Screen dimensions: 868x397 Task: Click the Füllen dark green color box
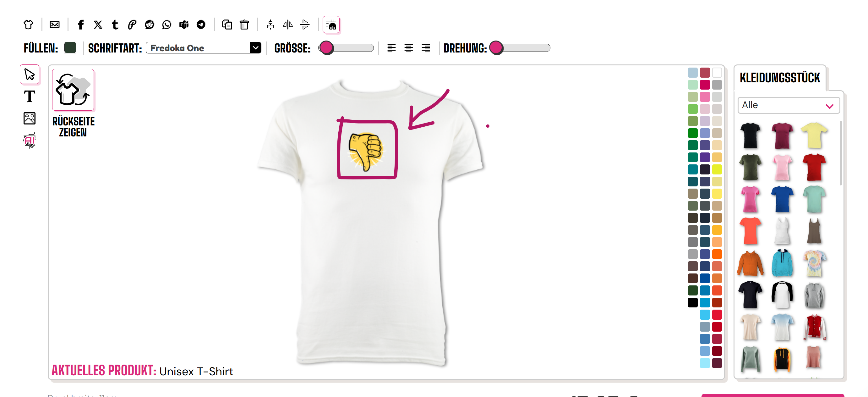(70, 47)
